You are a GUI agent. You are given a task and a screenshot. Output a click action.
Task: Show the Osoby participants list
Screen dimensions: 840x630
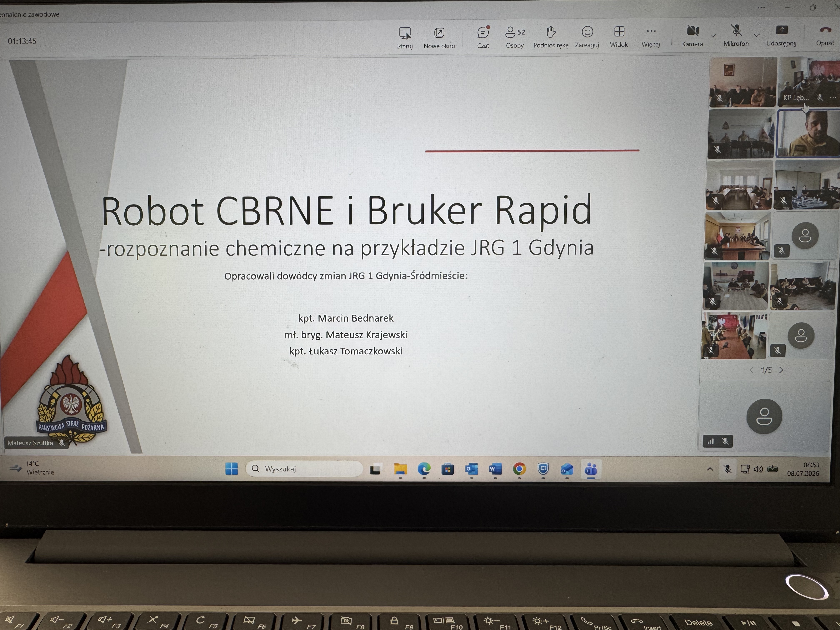[515, 37]
